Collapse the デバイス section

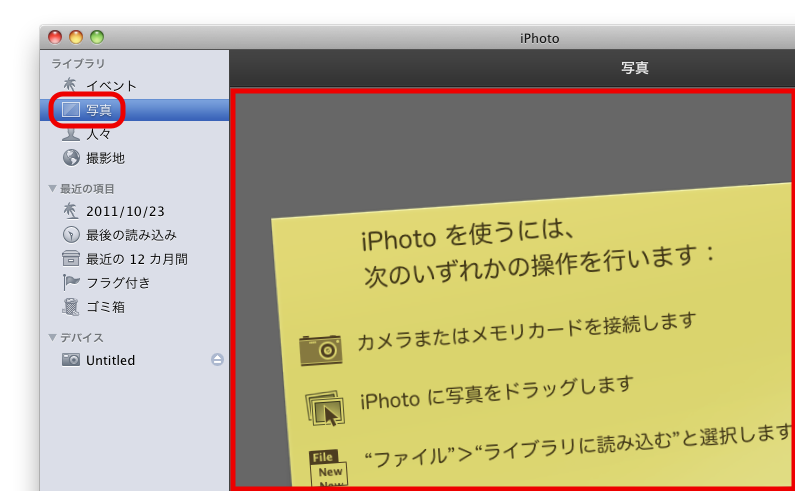[53, 338]
